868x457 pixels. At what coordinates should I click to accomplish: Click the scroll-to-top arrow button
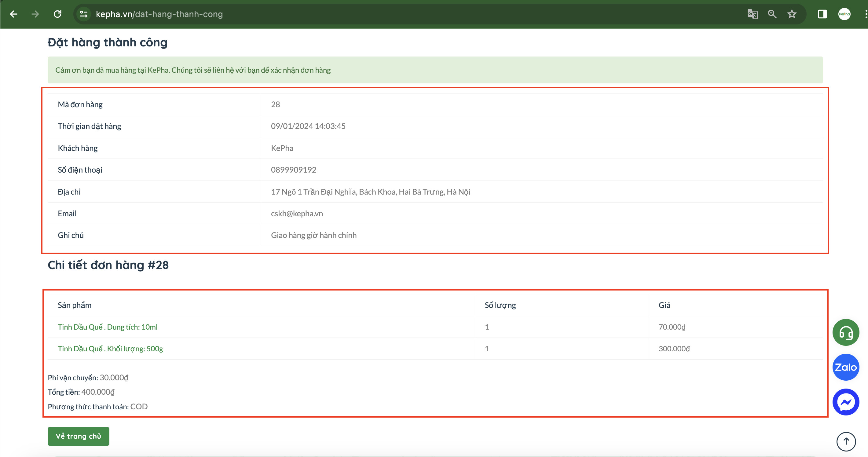(846, 441)
